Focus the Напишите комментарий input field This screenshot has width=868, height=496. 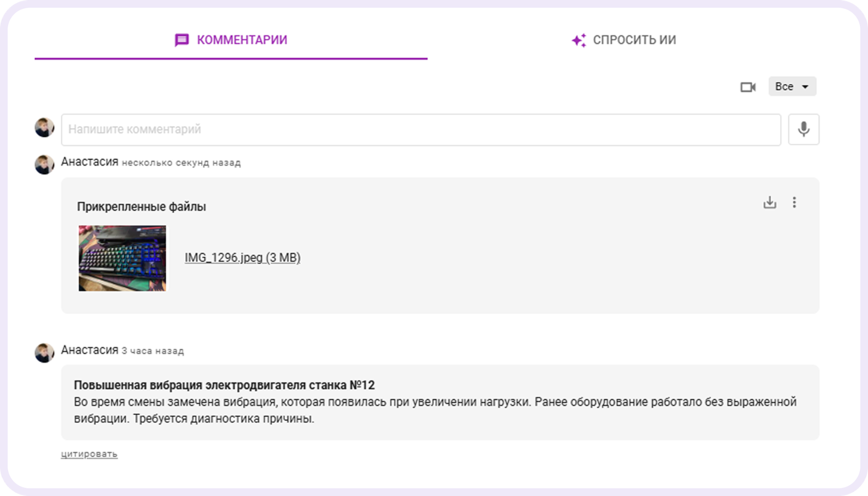point(421,129)
